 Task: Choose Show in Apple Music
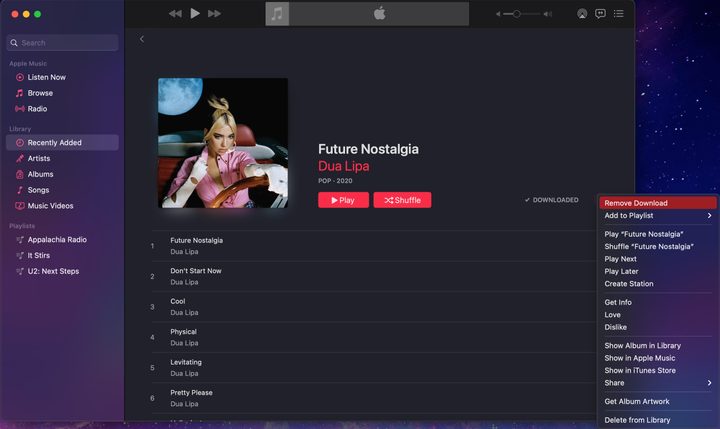tap(658, 358)
